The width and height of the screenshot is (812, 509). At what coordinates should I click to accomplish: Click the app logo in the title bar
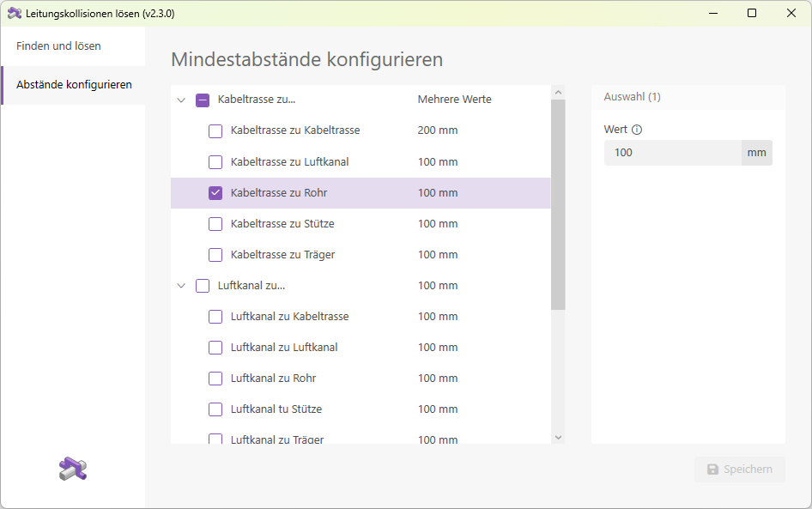tap(15, 13)
